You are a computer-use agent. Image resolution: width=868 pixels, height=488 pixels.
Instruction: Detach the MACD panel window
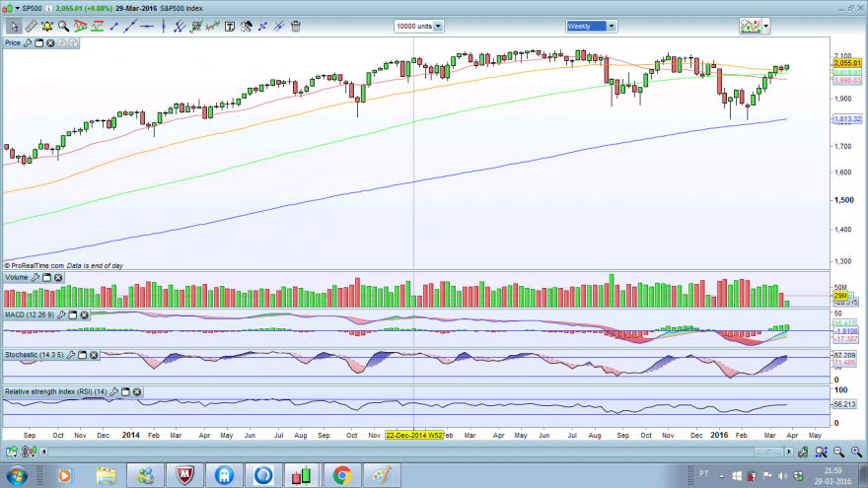(73, 314)
